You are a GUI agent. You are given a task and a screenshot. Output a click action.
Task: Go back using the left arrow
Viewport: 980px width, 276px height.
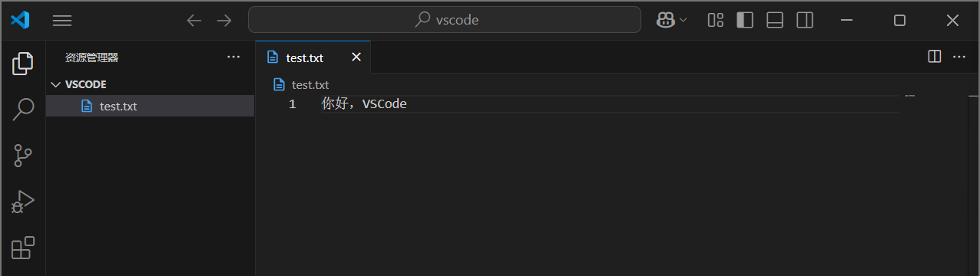pyautogui.click(x=194, y=21)
